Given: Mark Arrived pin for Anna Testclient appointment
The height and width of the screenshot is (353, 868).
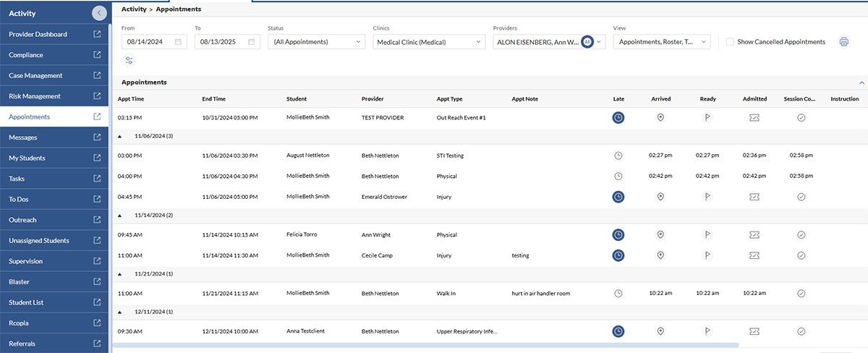Looking at the screenshot, I should point(660,331).
